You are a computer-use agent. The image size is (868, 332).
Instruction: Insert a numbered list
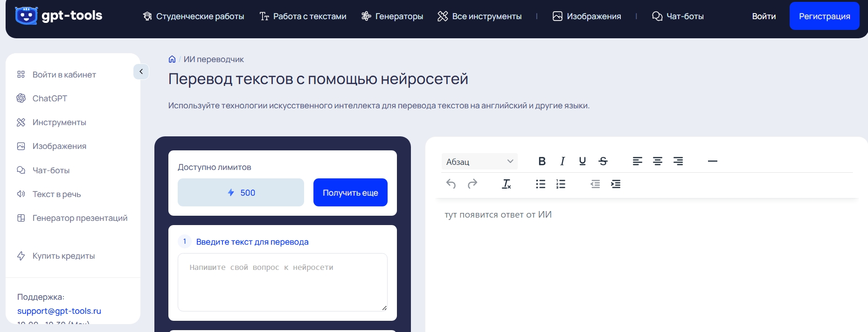click(561, 184)
